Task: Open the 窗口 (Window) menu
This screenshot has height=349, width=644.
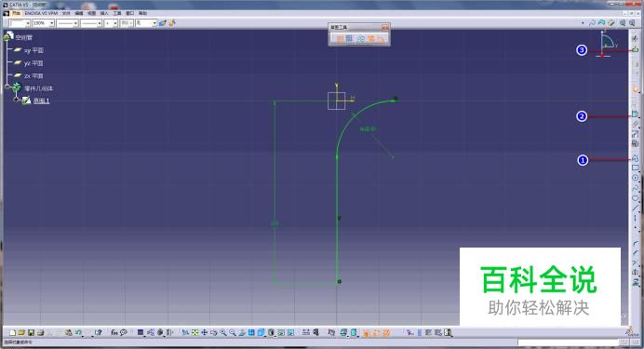Action: pyautogui.click(x=129, y=13)
